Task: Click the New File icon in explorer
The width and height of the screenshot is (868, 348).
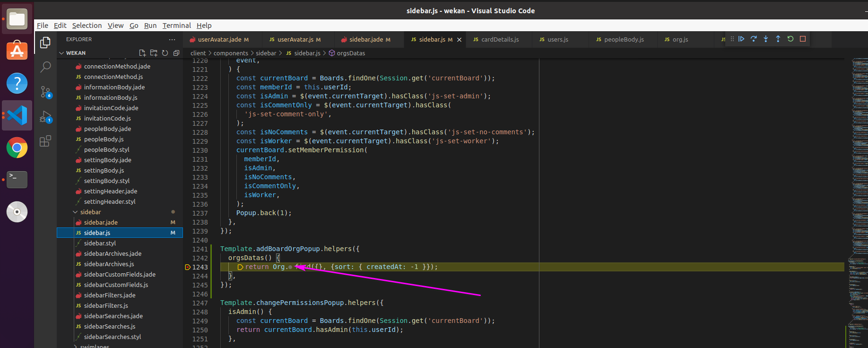Action: click(x=142, y=53)
